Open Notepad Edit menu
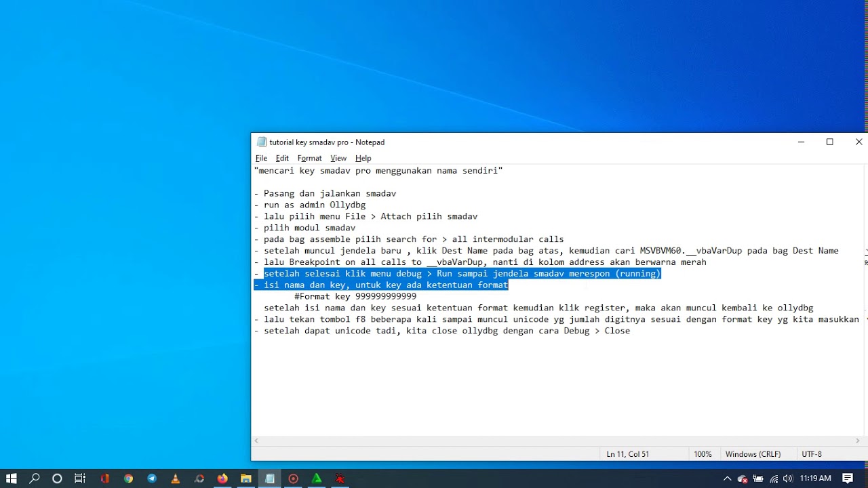Screen dimensions: 868x488 tap(282, 159)
